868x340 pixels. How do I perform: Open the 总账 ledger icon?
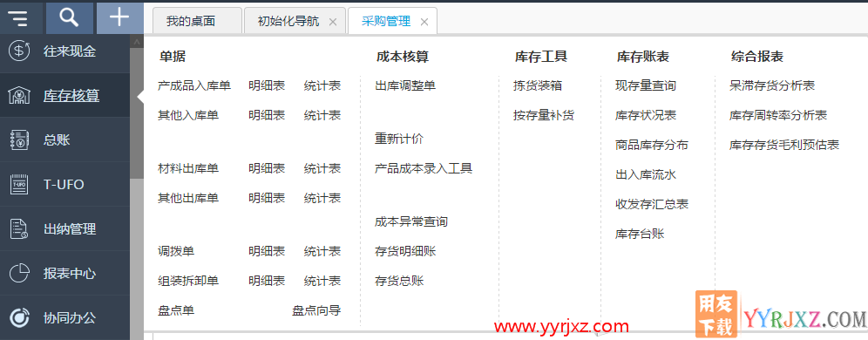(20, 140)
